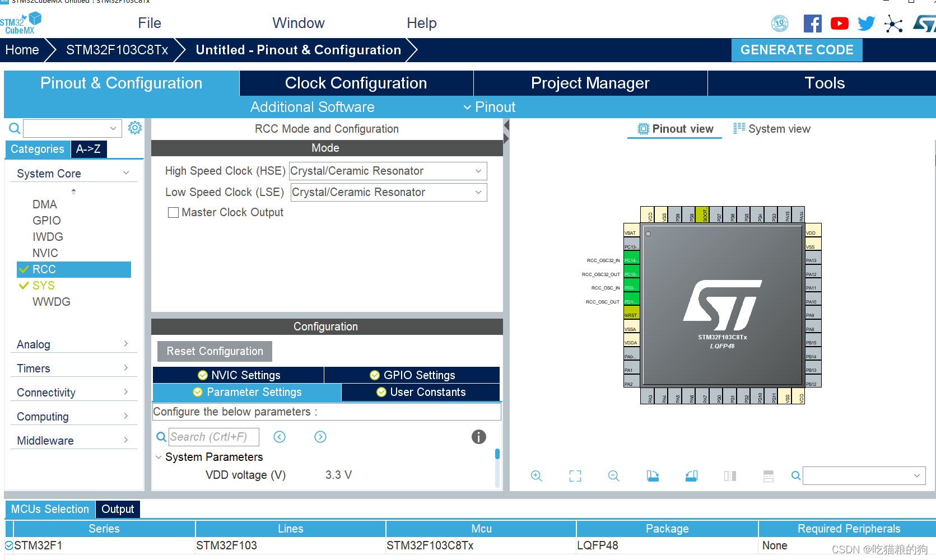
Task: Switch to Project Manager tab
Action: point(590,83)
